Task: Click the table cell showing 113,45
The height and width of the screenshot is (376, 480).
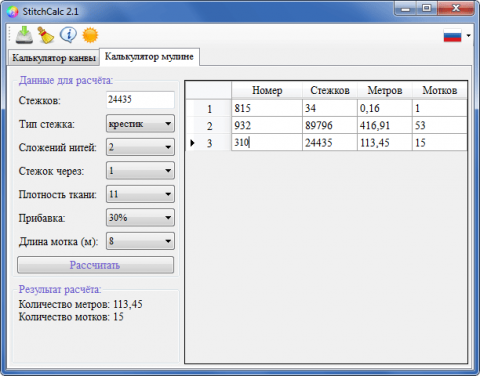Action: 385,143
